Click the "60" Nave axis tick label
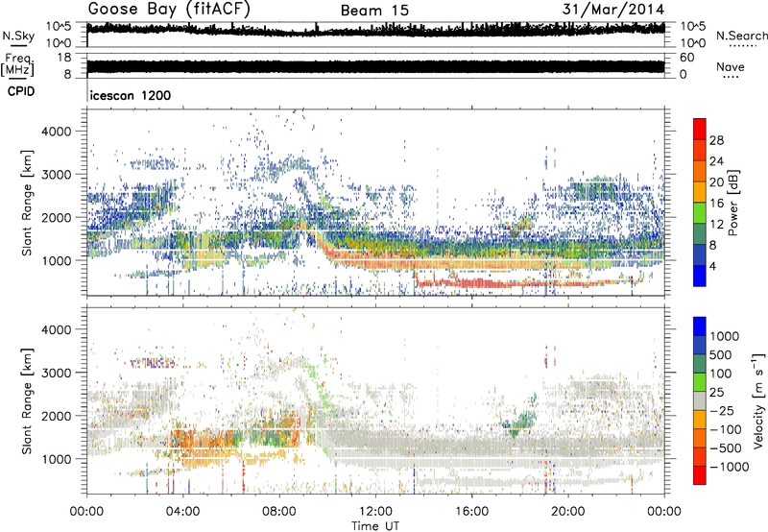Image resolution: width=768 pixels, height=532 pixels. pyautogui.click(x=686, y=58)
